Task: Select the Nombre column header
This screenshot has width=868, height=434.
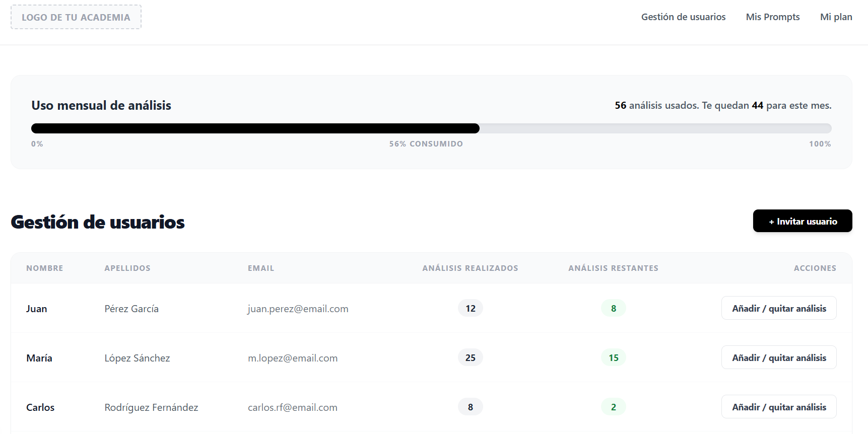Action: click(x=45, y=268)
